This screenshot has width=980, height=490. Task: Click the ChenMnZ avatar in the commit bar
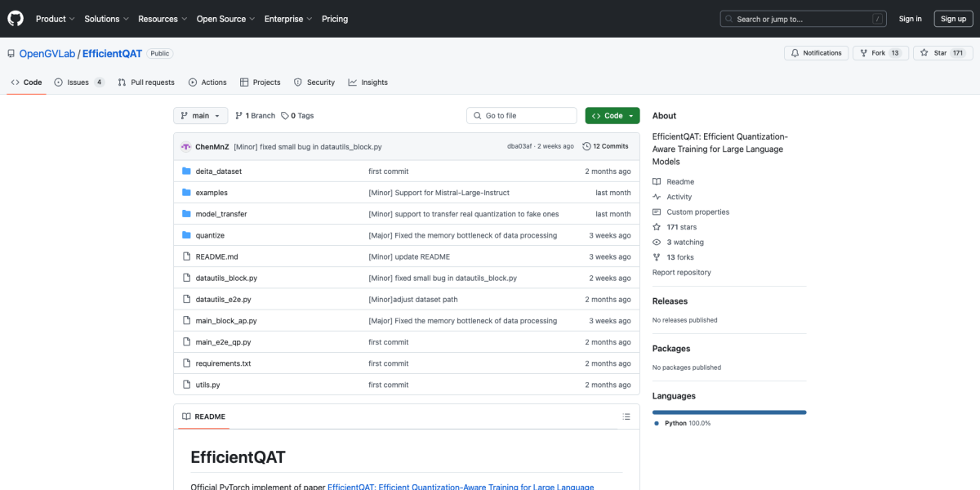[x=186, y=146]
